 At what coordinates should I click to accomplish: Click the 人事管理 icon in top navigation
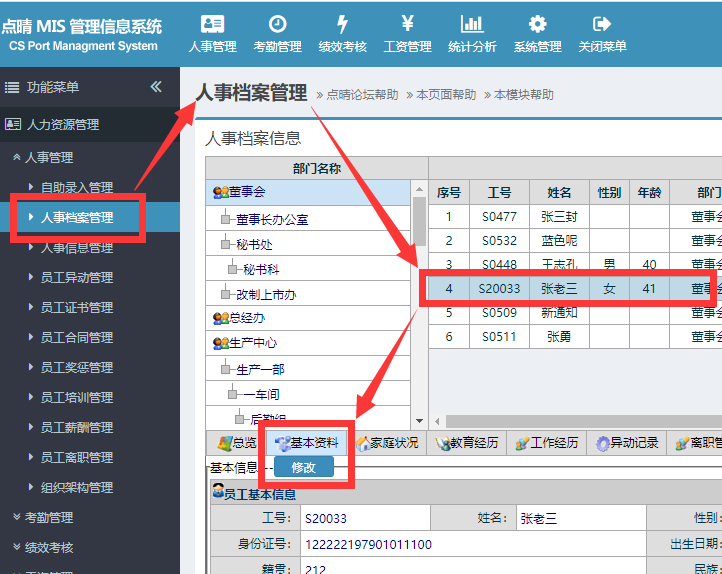coord(212,24)
